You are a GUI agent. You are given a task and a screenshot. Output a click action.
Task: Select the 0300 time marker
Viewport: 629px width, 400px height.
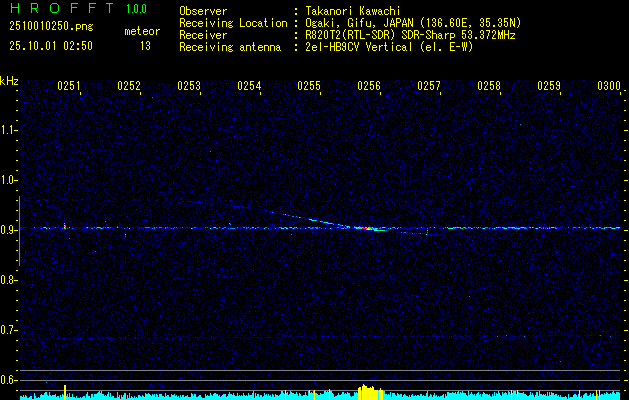click(609, 86)
